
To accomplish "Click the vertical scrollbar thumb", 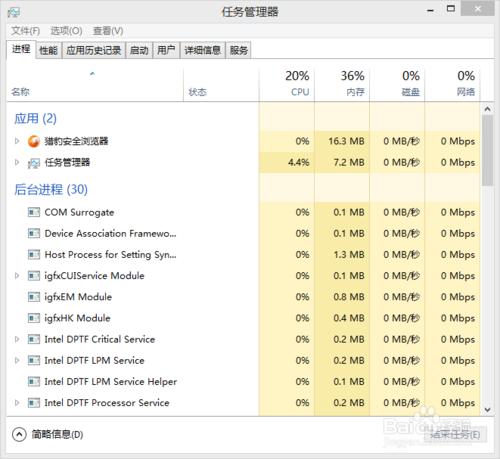I will (x=487, y=150).
